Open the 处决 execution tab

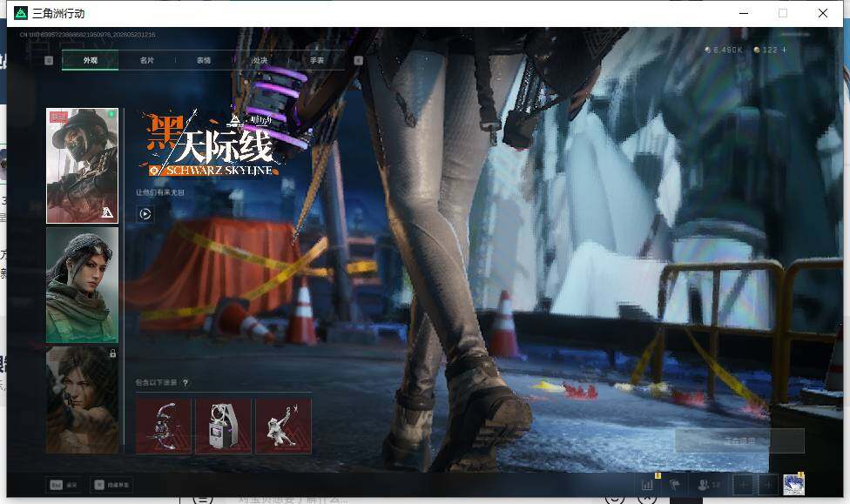click(x=260, y=60)
